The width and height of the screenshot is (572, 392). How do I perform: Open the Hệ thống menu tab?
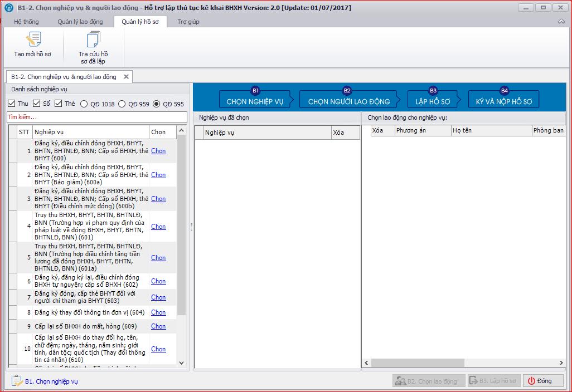(27, 22)
